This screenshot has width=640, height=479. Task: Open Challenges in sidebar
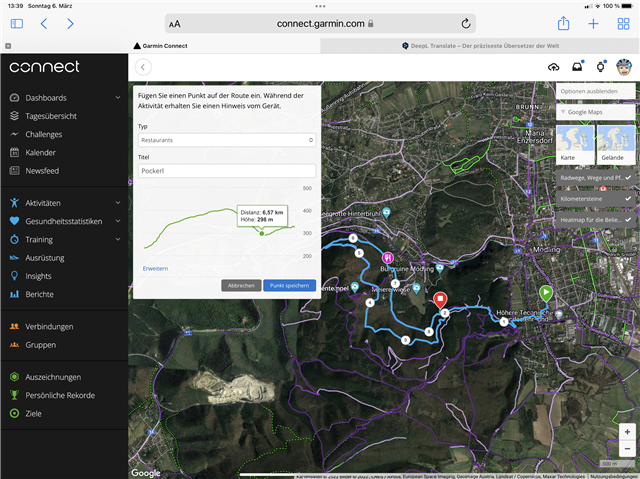click(x=44, y=134)
